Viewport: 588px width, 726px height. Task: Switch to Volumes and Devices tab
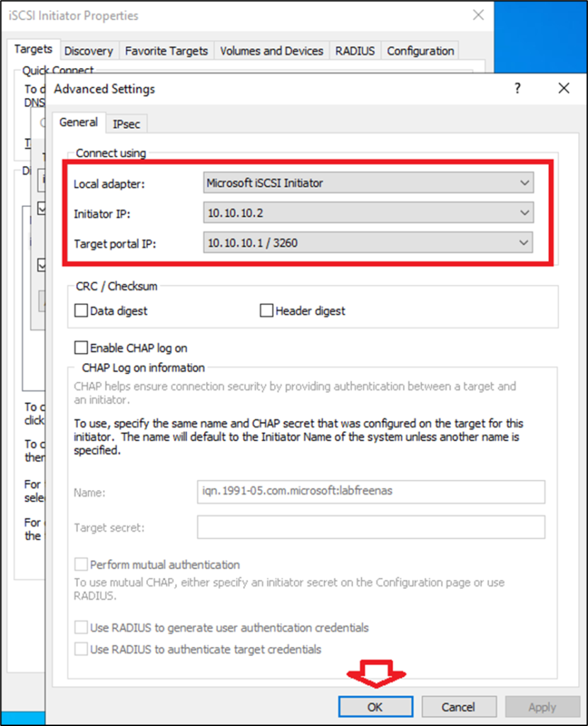click(271, 51)
